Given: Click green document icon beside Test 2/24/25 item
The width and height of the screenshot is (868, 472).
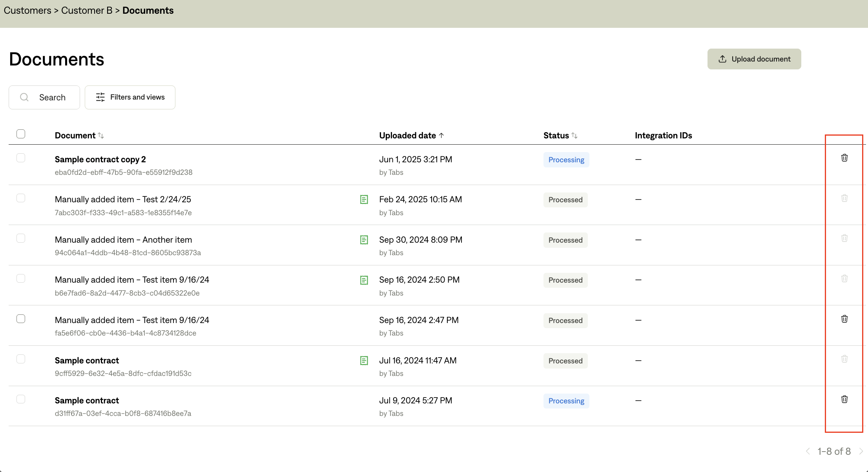Looking at the screenshot, I should point(364,200).
